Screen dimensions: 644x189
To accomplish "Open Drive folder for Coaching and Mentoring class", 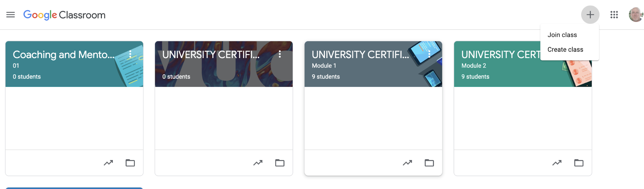I will pyautogui.click(x=130, y=163).
